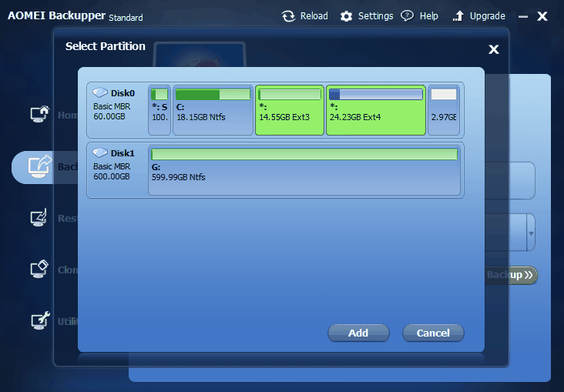
Task: Click the Add button
Action: (358, 333)
